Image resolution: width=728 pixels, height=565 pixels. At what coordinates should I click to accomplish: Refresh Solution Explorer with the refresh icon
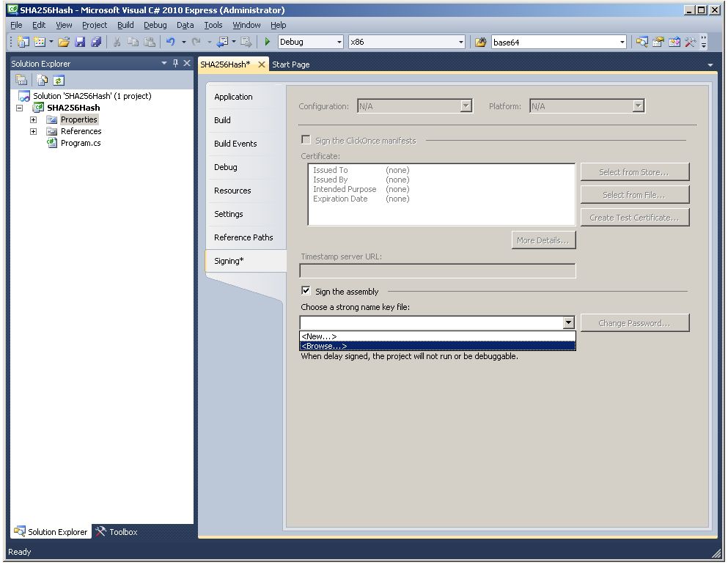pos(58,81)
